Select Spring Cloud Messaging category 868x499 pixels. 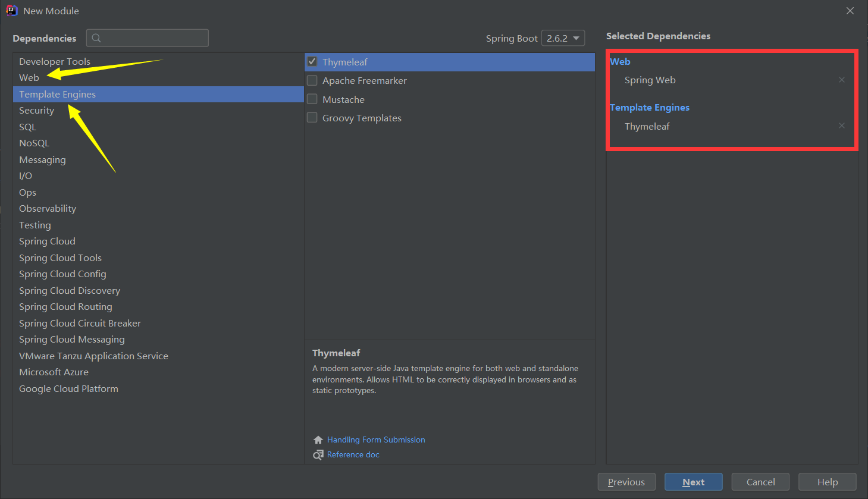click(158, 340)
